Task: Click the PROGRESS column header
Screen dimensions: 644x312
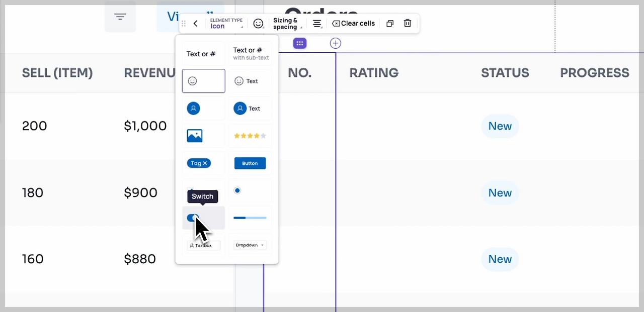Action: click(595, 73)
